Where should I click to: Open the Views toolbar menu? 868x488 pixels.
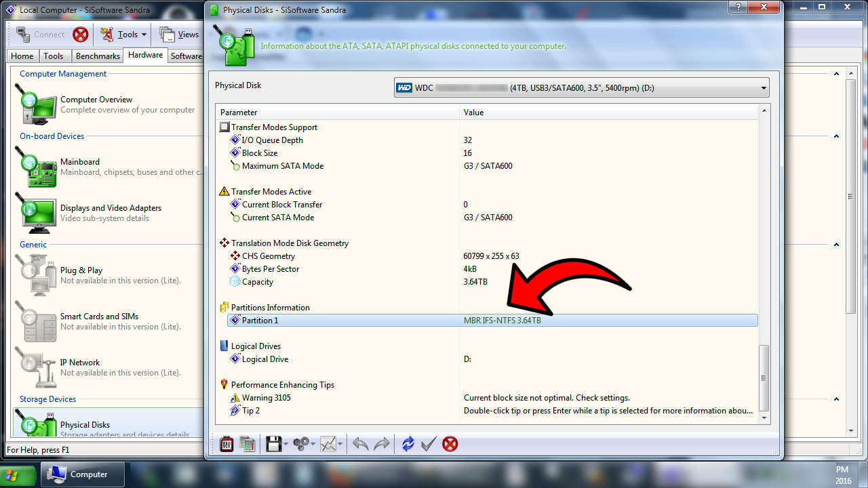coord(179,35)
